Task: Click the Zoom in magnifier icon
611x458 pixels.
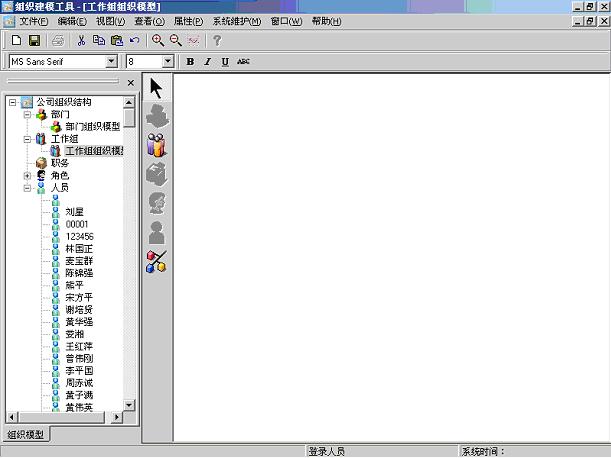Action: pos(158,40)
